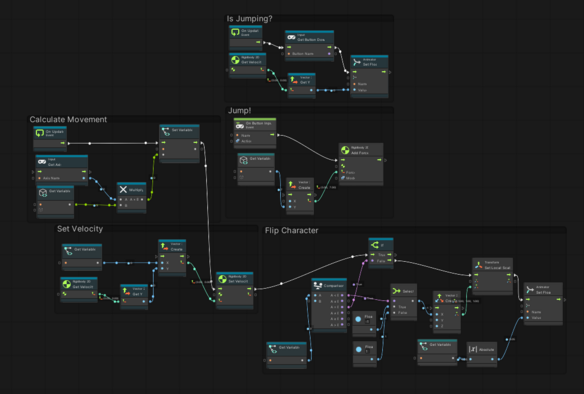Click Rigidbody Get Velocity icon in Set Velocity group
584x394 pixels.
pos(67,284)
